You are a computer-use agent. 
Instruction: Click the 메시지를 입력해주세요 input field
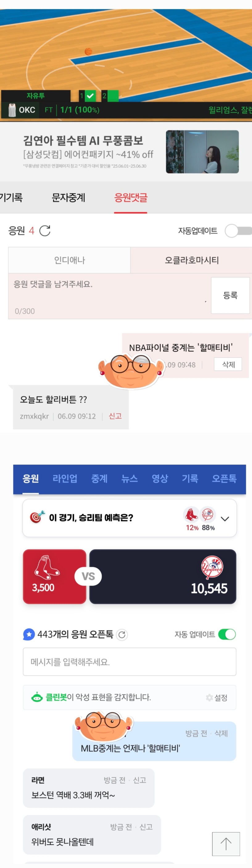(129, 662)
